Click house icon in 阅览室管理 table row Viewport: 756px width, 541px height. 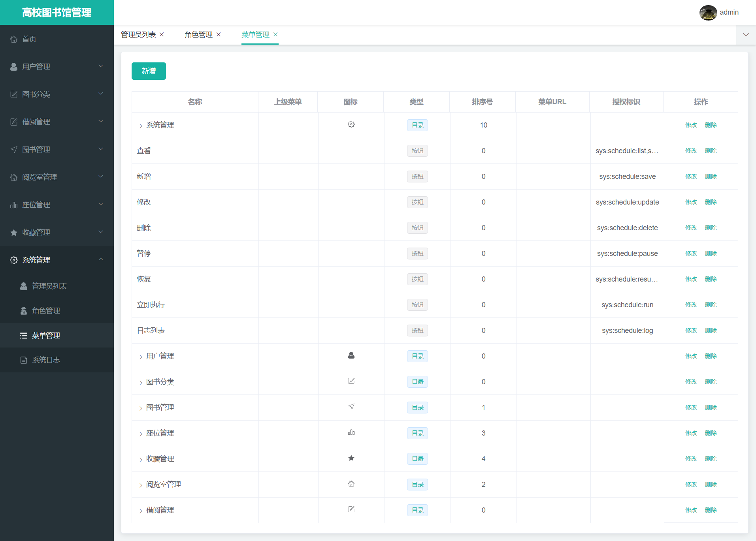pyautogui.click(x=351, y=484)
